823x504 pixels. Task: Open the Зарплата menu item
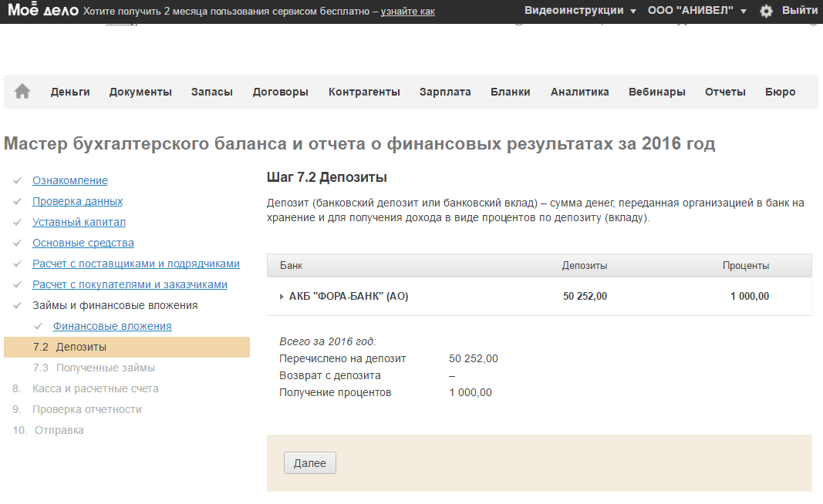445,92
